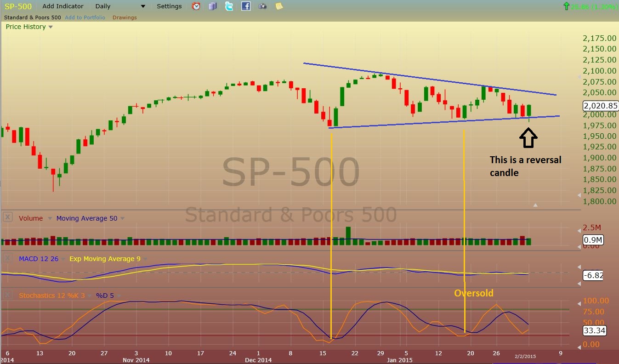
Task: Select the MACD 12 26 label
Action: 39,259
